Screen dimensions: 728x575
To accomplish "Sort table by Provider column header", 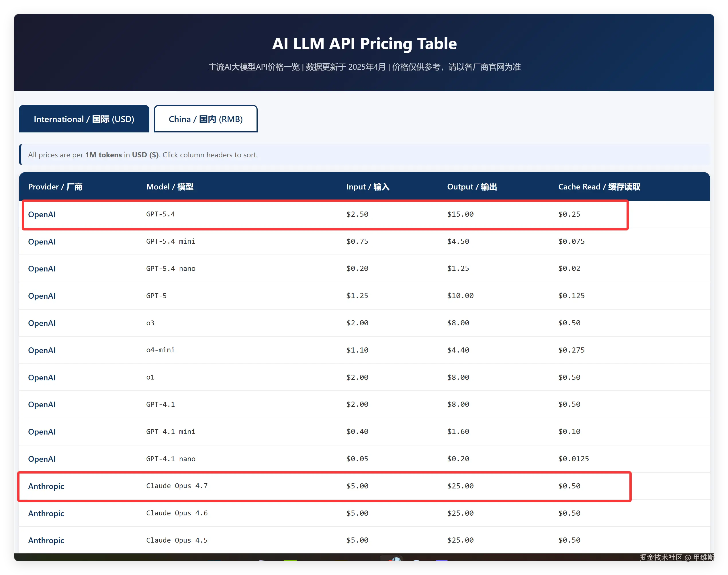I will pos(55,187).
